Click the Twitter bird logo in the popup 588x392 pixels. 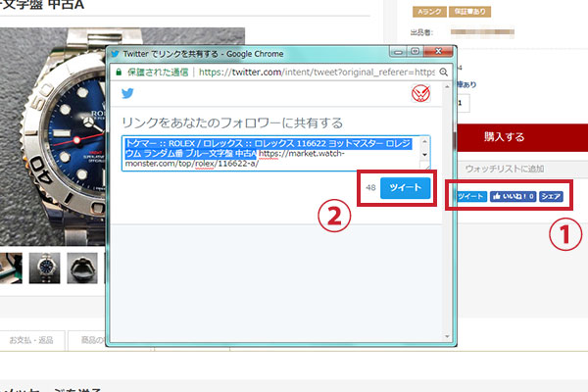127,93
